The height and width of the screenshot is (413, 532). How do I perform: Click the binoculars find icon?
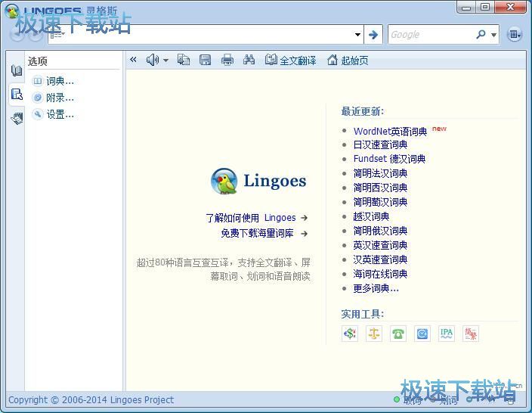click(x=249, y=60)
